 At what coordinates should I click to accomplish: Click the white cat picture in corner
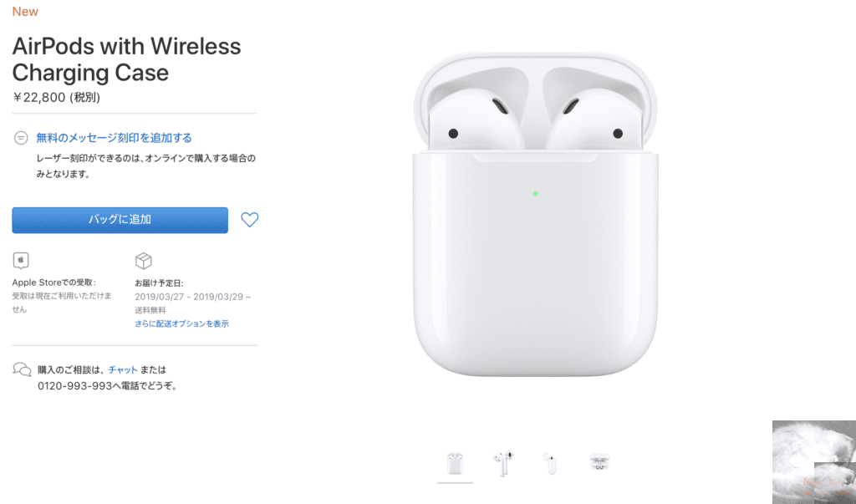[x=814, y=462]
